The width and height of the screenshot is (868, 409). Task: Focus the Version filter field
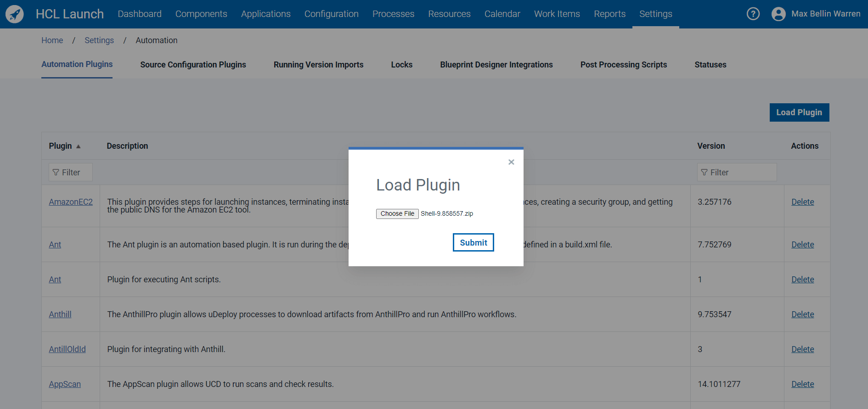pos(737,172)
